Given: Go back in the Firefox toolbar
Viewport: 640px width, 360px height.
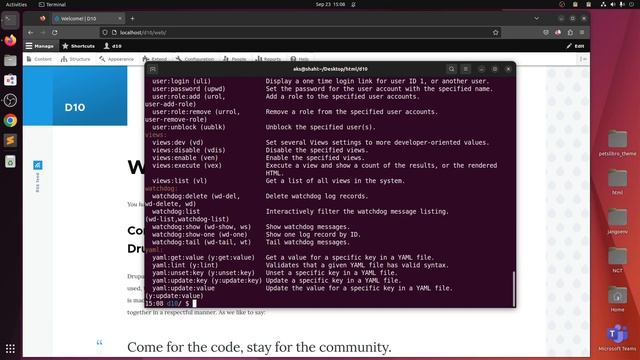Looking at the screenshot, I should (x=31, y=32).
